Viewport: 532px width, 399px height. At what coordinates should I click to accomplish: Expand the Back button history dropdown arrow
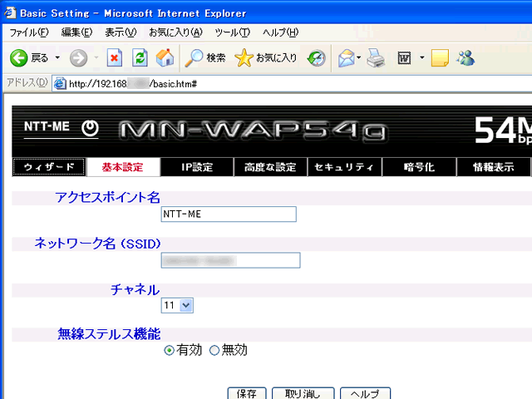(x=57, y=57)
